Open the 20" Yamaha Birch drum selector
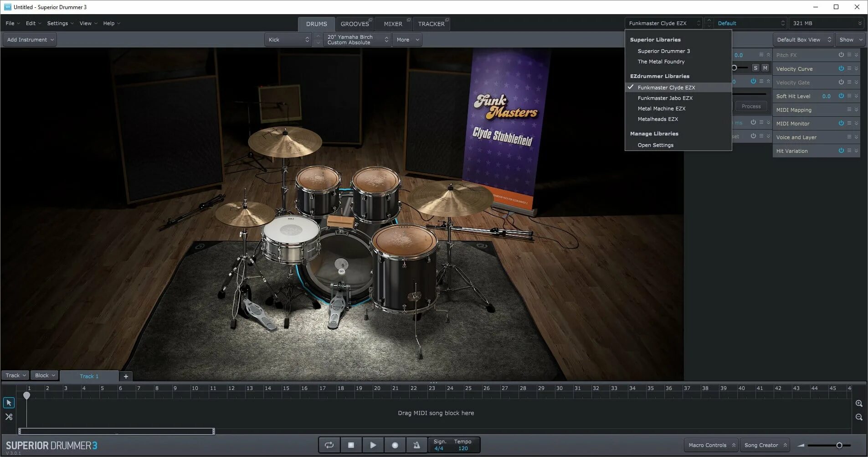This screenshot has width=868, height=457. 357,40
